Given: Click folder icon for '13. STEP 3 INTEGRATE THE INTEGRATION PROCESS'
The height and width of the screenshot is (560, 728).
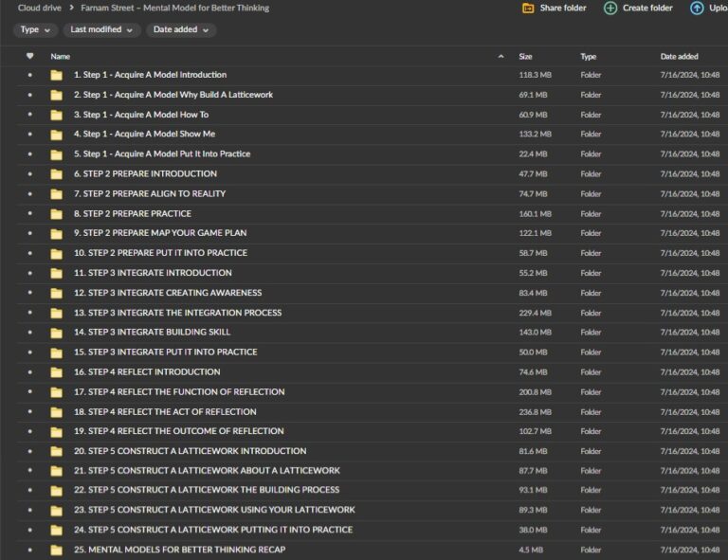Looking at the screenshot, I should [57, 313].
